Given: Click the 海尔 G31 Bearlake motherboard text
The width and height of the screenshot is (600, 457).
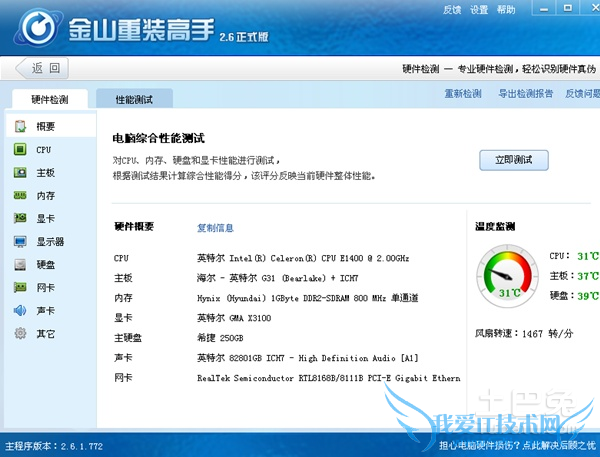Looking at the screenshot, I should [x=278, y=278].
